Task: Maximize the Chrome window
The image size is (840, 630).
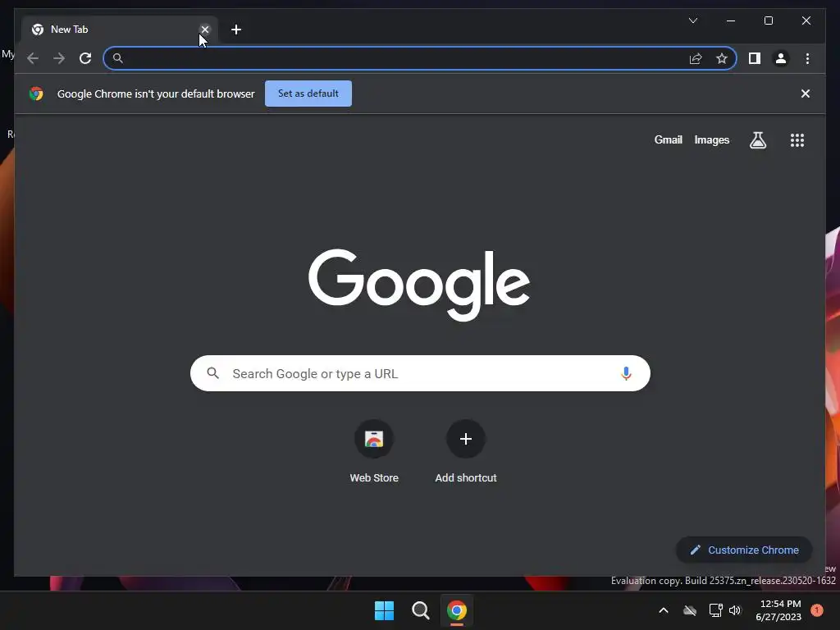Action: (768, 21)
